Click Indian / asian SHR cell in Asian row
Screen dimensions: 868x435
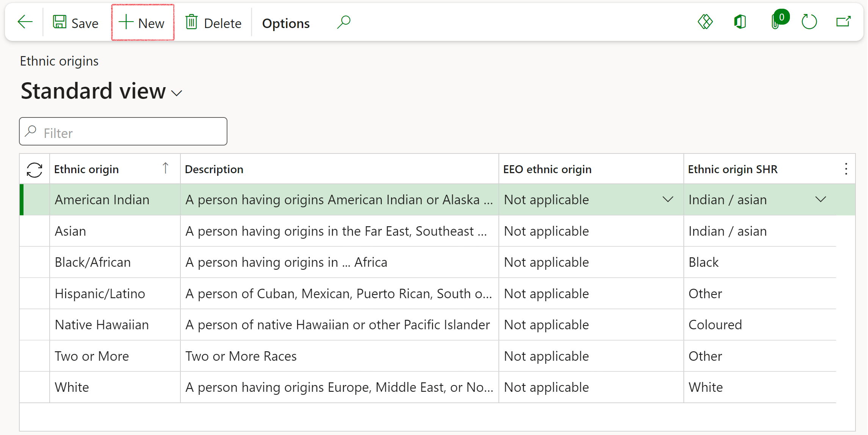tap(760, 231)
